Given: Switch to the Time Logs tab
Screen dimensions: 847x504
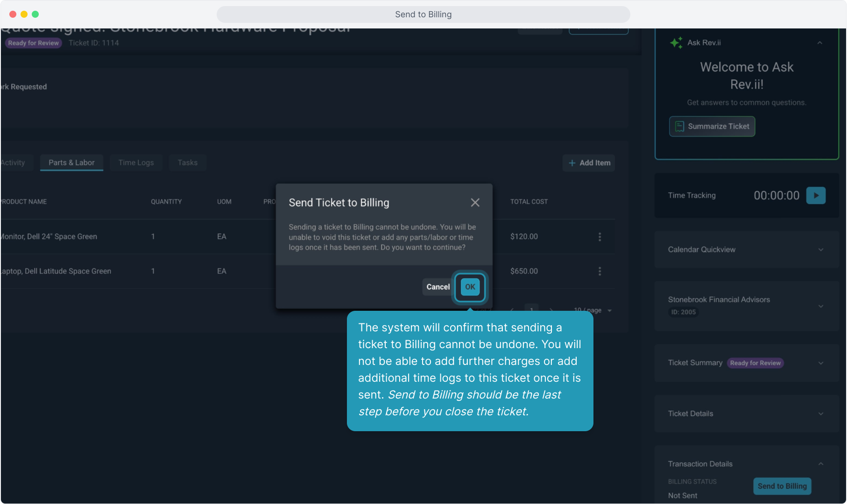Looking at the screenshot, I should [x=136, y=162].
